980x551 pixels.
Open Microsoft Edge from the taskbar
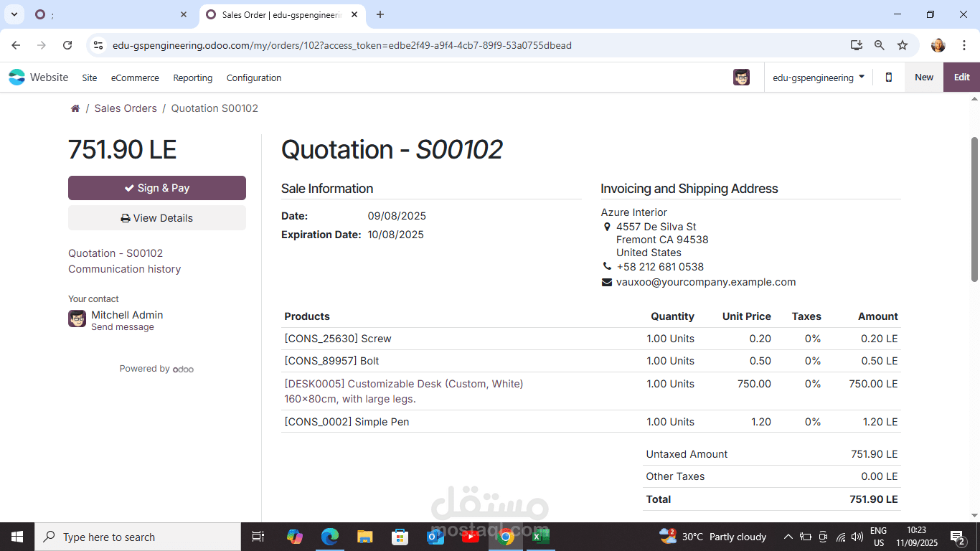point(329,537)
